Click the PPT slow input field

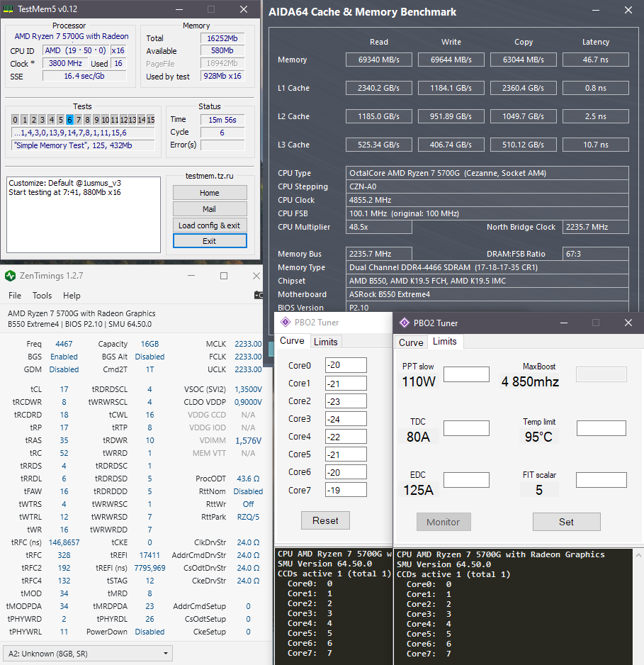(466, 374)
